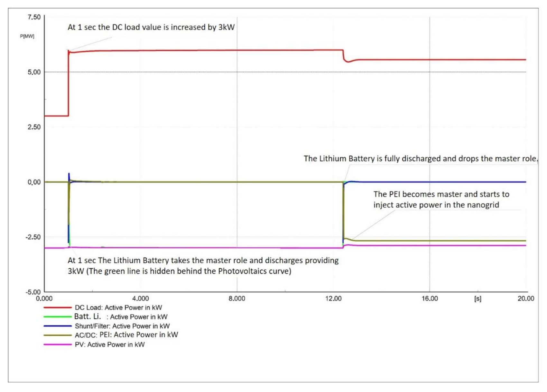Click the magenta PV legend line
547x392 pixels.
click(x=58, y=344)
